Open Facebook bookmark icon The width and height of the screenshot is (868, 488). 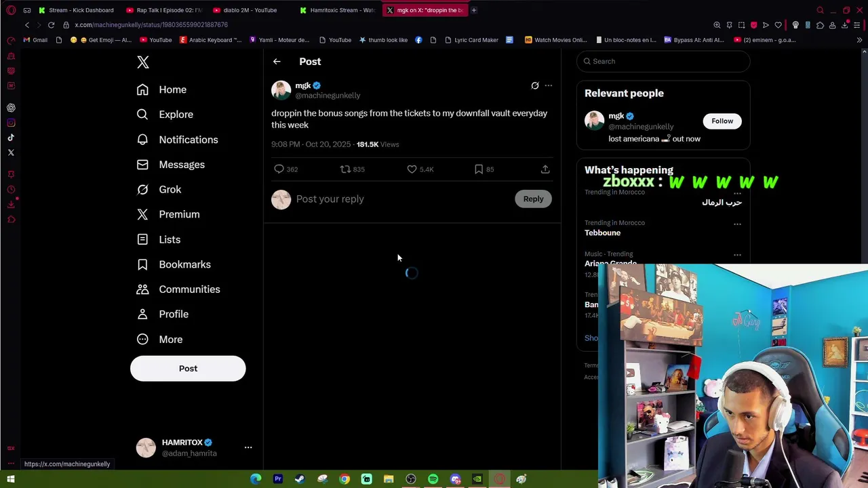pyautogui.click(x=418, y=40)
